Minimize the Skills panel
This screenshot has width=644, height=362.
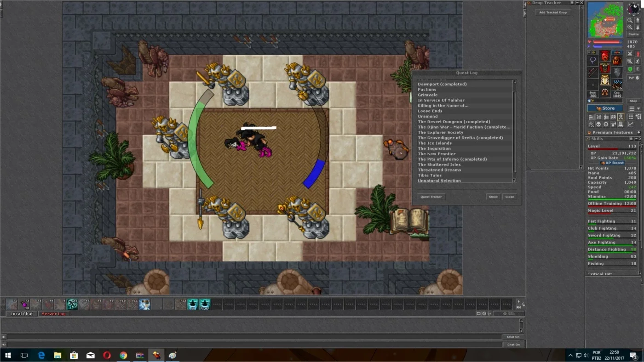tap(636, 139)
